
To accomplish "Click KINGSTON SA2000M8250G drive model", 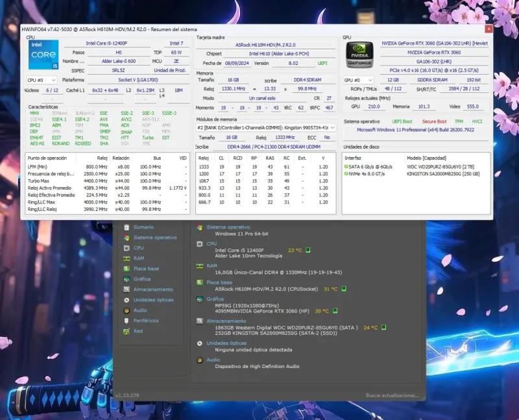I will (x=443, y=173).
